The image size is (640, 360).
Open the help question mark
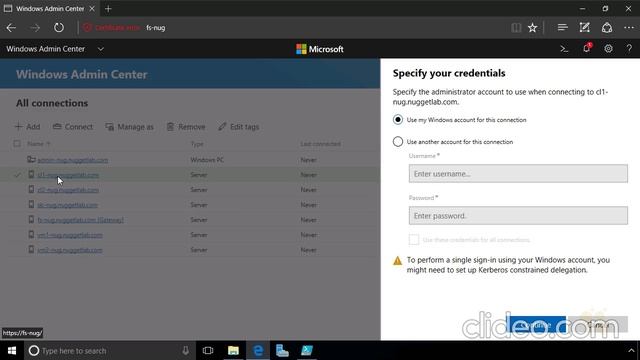(629, 49)
